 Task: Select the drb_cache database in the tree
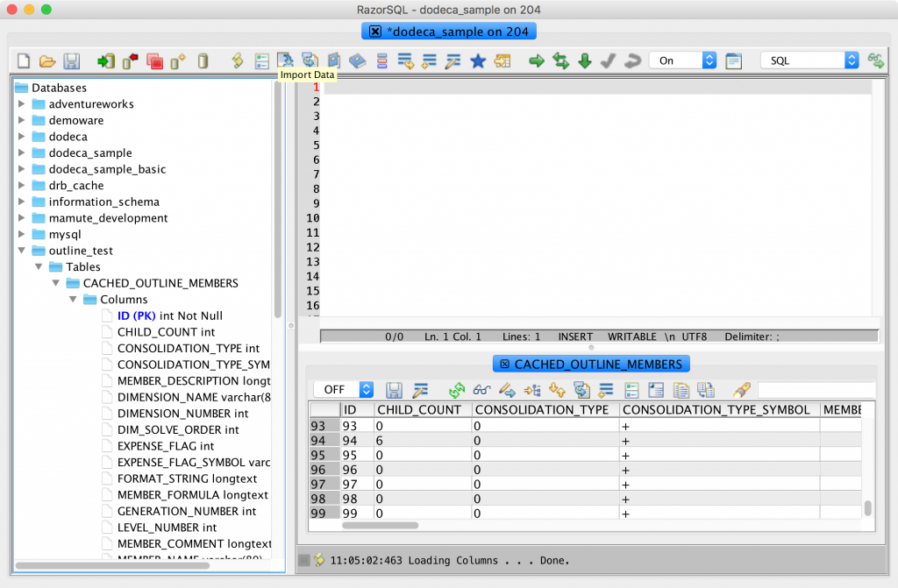[x=76, y=186]
